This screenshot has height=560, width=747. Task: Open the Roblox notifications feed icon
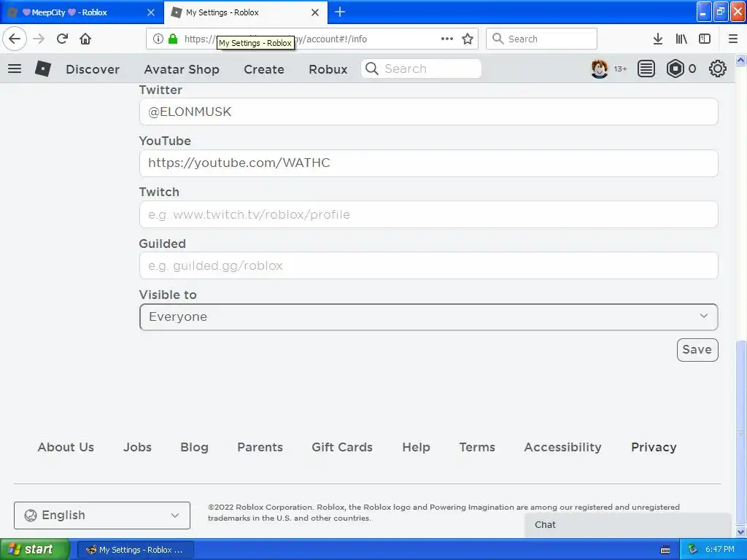(646, 69)
